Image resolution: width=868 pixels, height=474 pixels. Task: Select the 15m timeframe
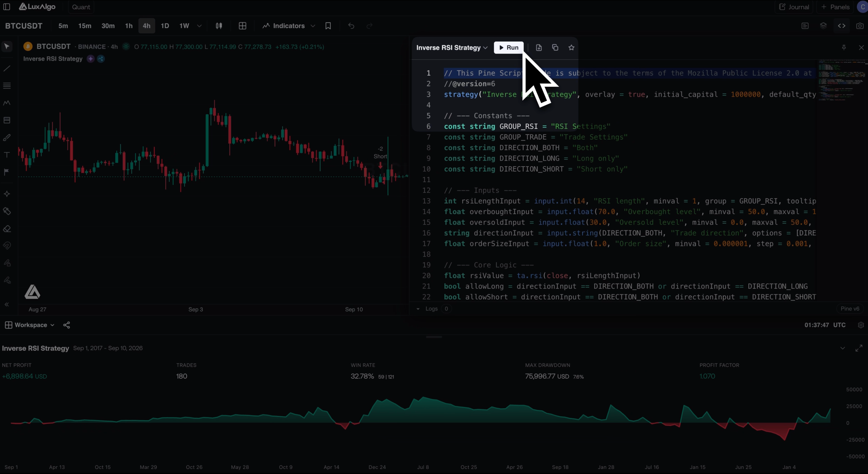click(85, 26)
